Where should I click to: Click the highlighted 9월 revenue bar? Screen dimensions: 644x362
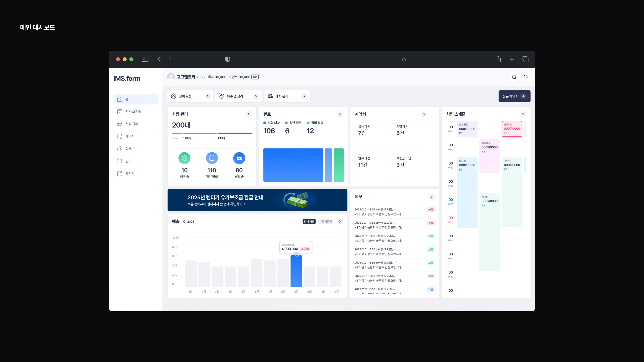296,271
